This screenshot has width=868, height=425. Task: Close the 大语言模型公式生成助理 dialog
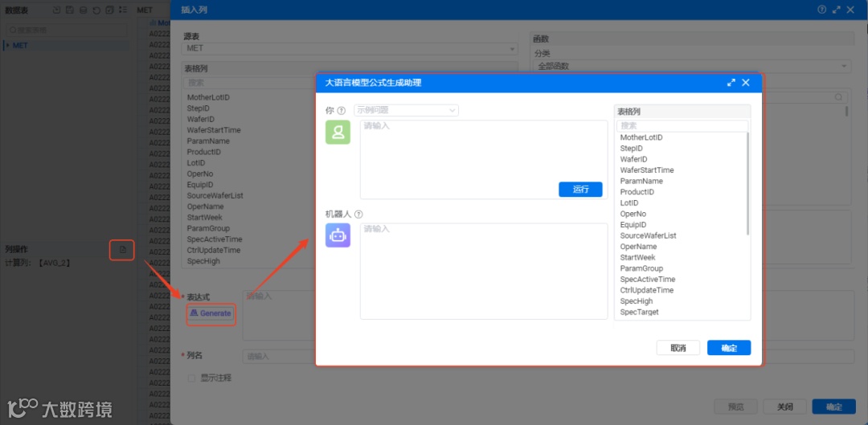click(x=746, y=83)
